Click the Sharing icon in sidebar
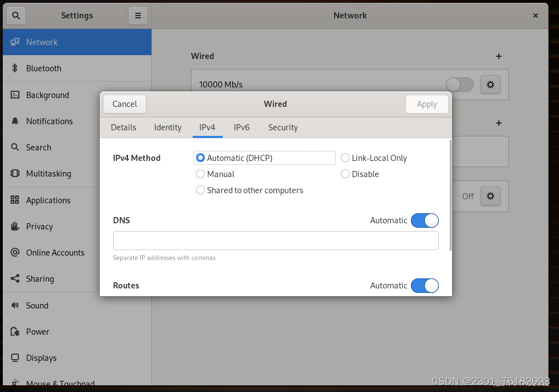The image size is (559, 392). point(15,278)
